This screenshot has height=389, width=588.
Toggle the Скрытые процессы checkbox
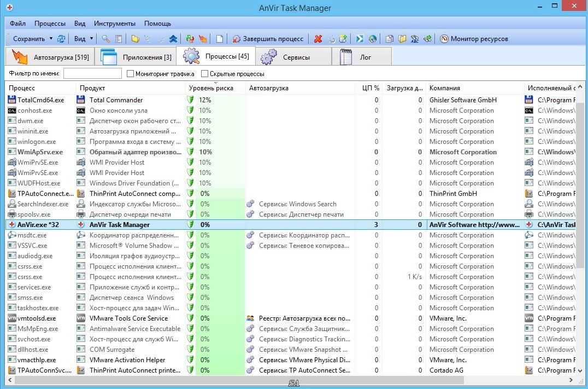[x=204, y=74]
